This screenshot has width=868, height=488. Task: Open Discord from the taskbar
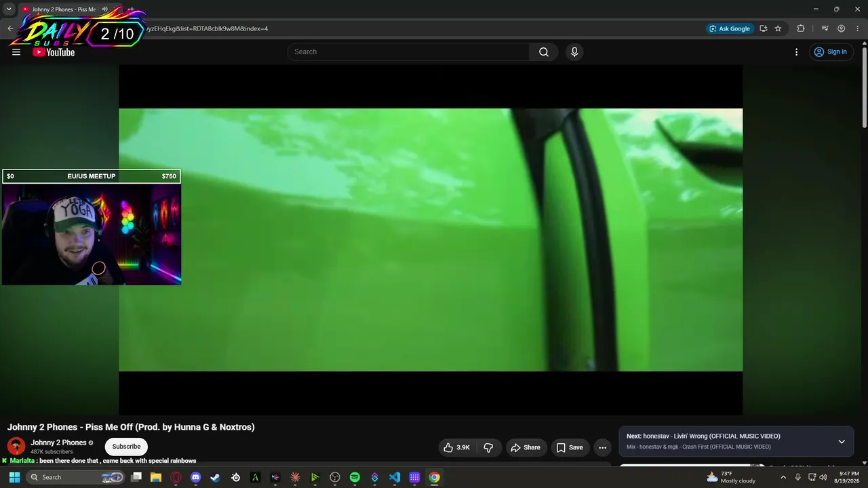[x=196, y=477]
